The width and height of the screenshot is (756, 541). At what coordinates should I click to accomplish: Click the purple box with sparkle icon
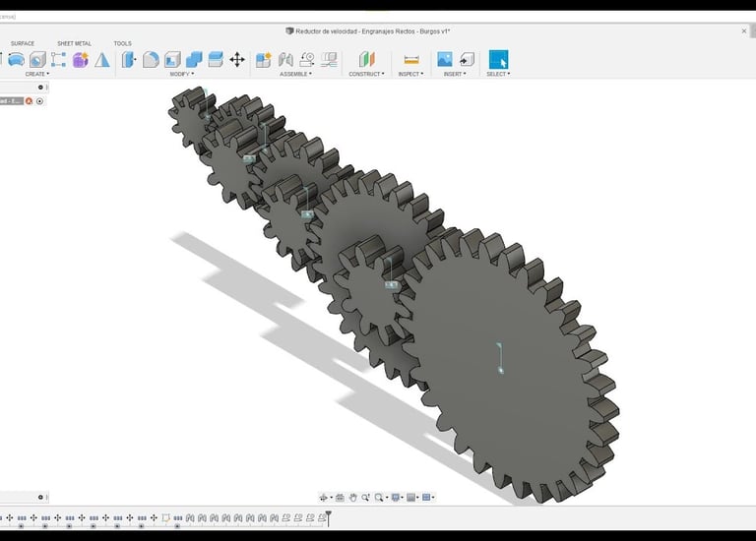pyautogui.click(x=81, y=60)
